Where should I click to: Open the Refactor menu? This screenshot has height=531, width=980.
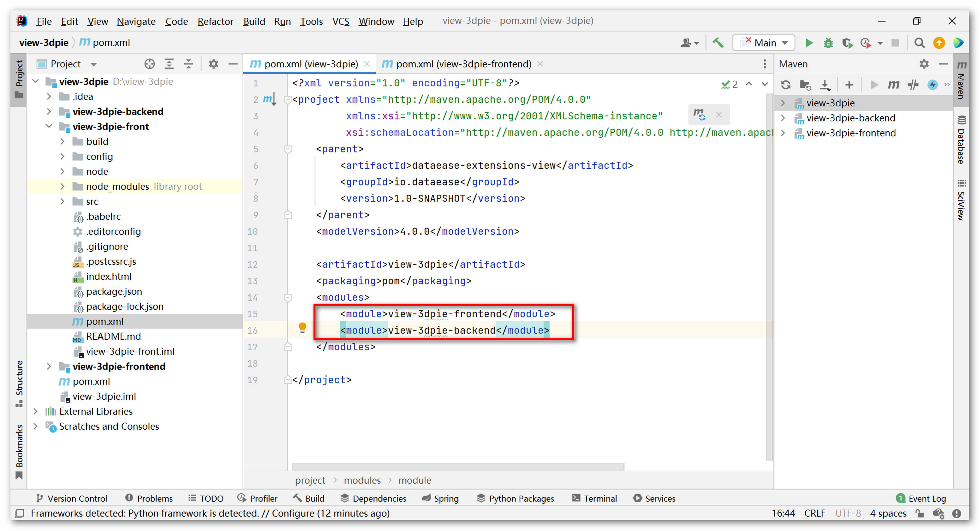[215, 21]
